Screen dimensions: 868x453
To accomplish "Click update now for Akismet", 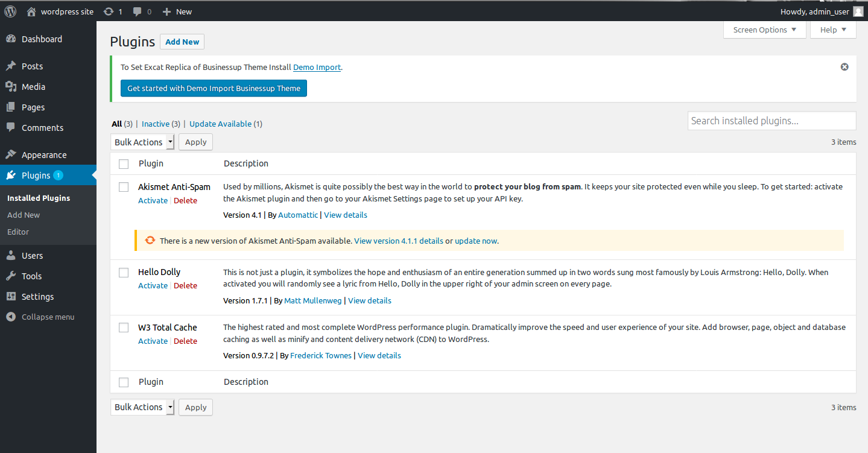I will 476,241.
